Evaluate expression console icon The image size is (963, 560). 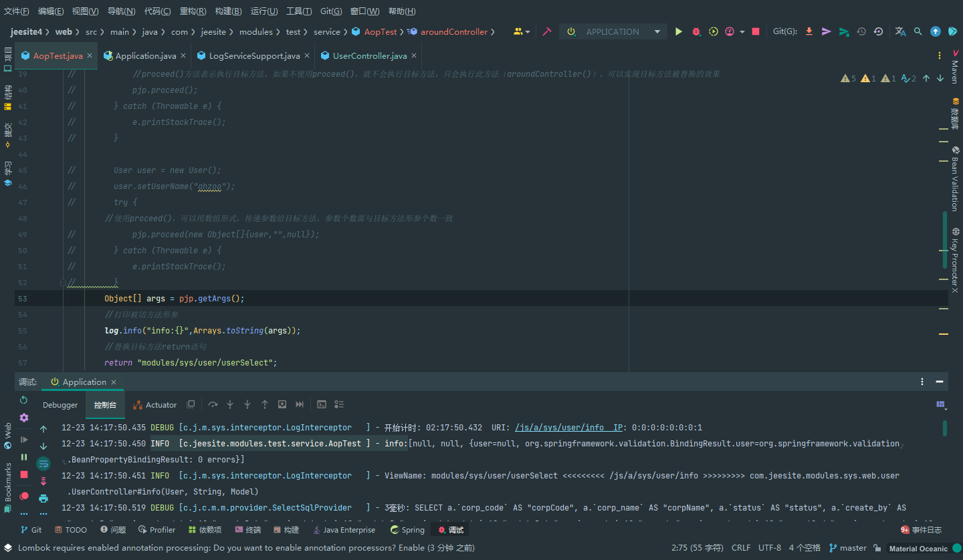click(322, 404)
